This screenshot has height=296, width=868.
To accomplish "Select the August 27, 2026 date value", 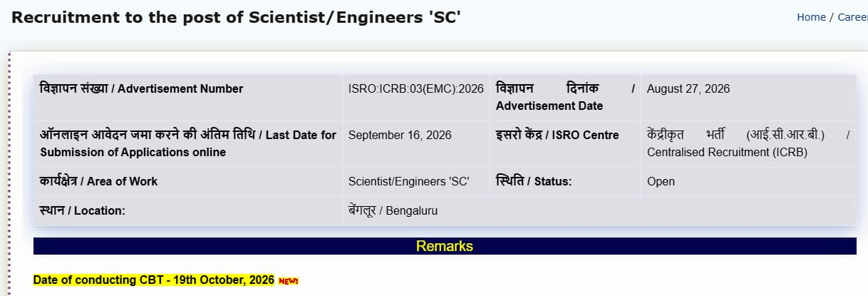I will pos(688,89).
